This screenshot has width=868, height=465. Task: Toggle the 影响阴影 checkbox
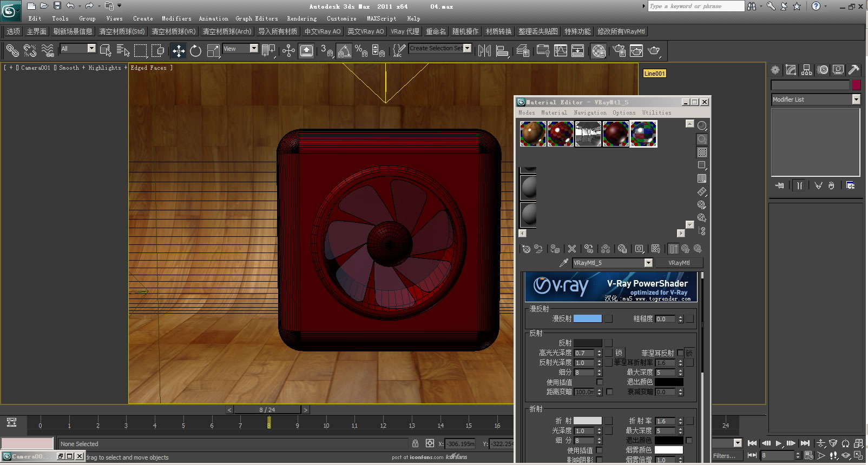tap(600, 460)
